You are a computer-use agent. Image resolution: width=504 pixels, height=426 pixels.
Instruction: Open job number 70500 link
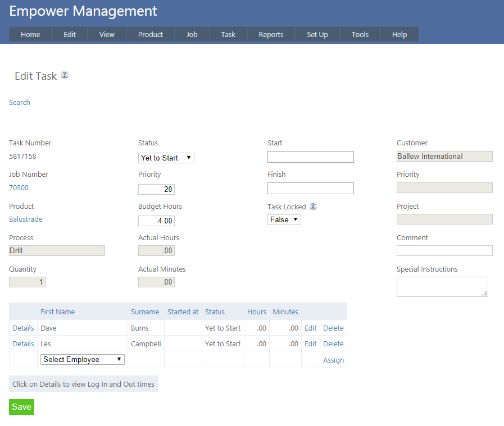pyautogui.click(x=19, y=188)
